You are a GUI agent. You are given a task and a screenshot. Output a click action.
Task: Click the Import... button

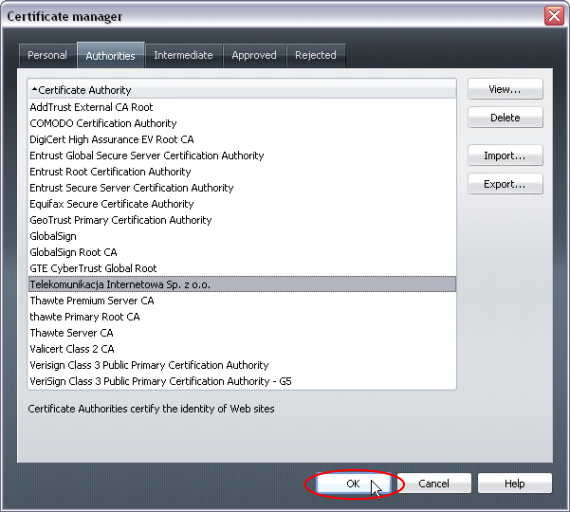click(x=505, y=156)
